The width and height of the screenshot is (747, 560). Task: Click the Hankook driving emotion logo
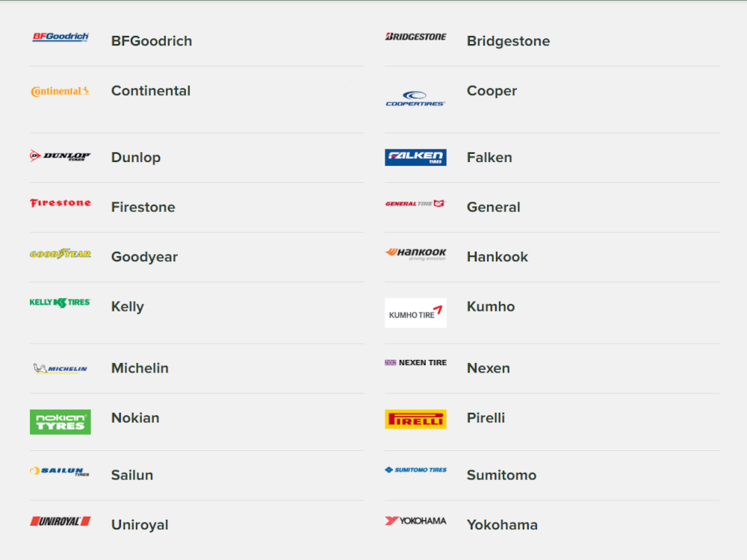click(x=415, y=254)
